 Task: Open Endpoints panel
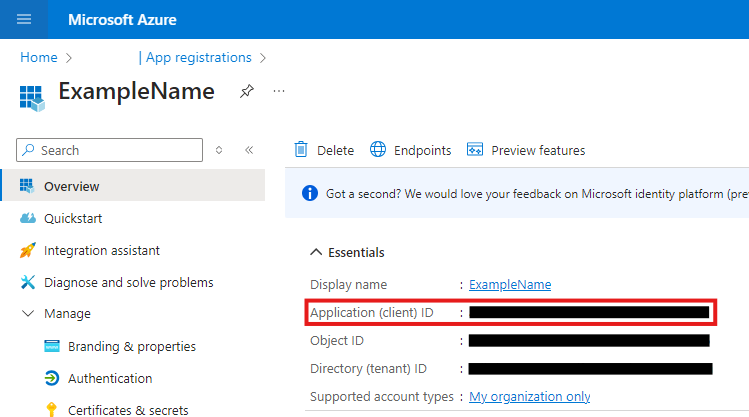(411, 150)
